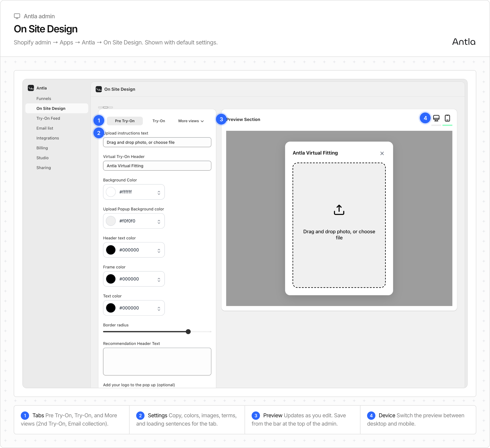
Task: Click the monitor icon beside Antla admin
Action: [x=17, y=16]
